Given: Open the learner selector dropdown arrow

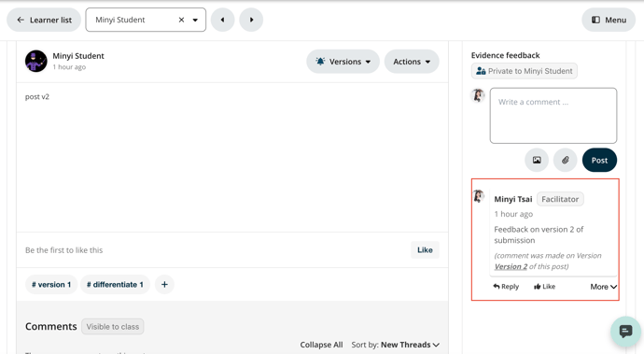Looking at the screenshot, I should click(x=195, y=20).
